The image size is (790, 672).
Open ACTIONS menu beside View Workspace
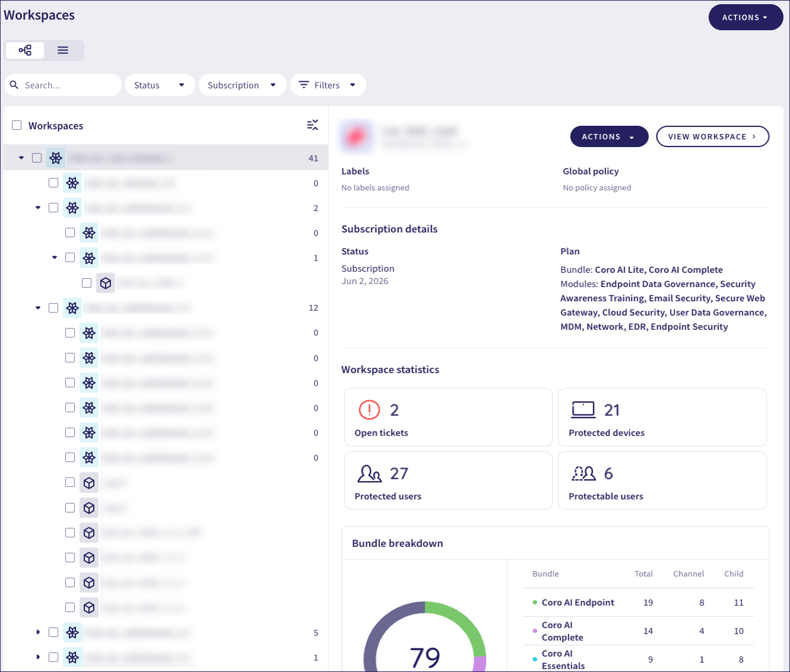pyautogui.click(x=609, y=136)
